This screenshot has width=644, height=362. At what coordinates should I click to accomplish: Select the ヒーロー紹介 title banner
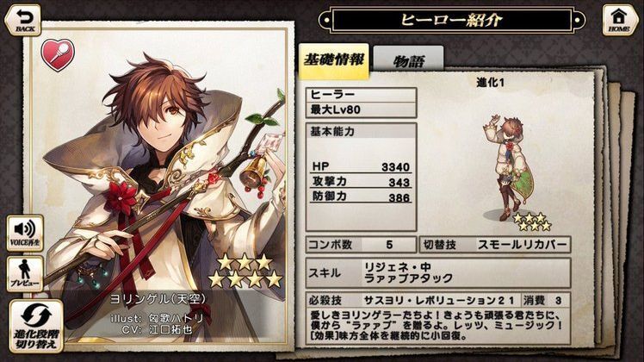click(452, 19)
